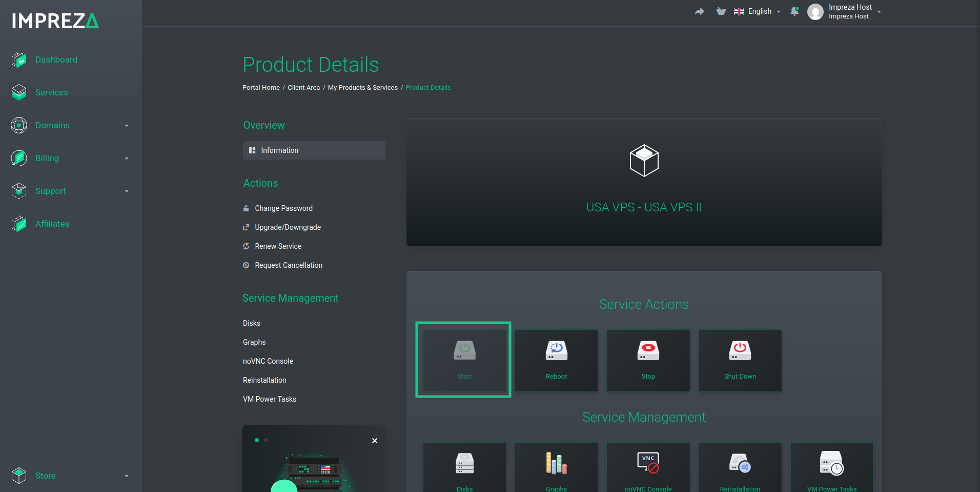
Task: Open notifications bell
Action: pos(794,11)
